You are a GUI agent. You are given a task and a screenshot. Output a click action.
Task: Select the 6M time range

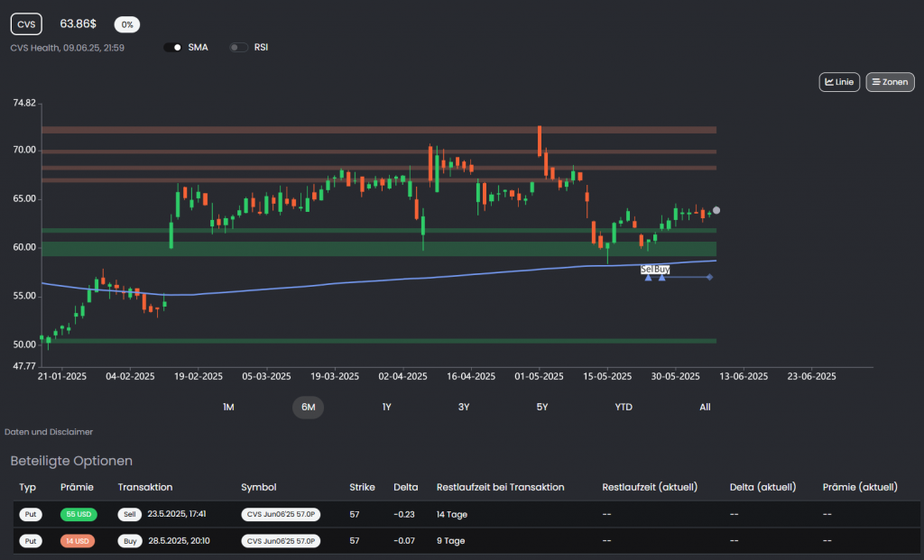coord(309,407)
